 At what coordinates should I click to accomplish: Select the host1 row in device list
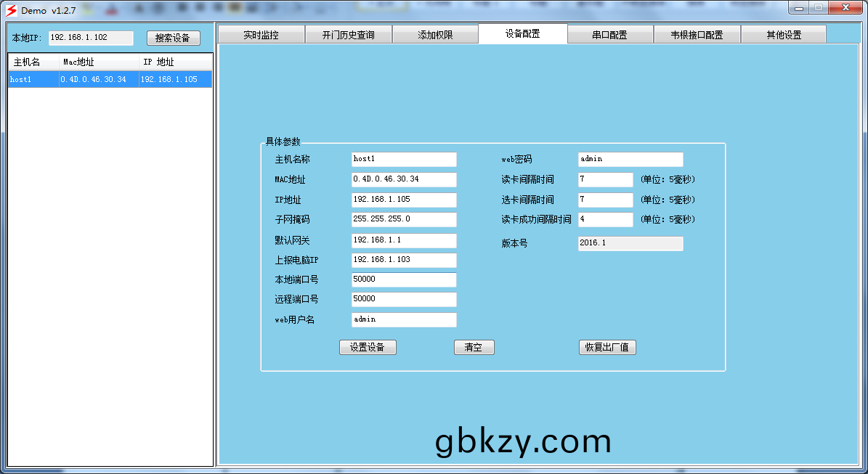pos(109,80)
